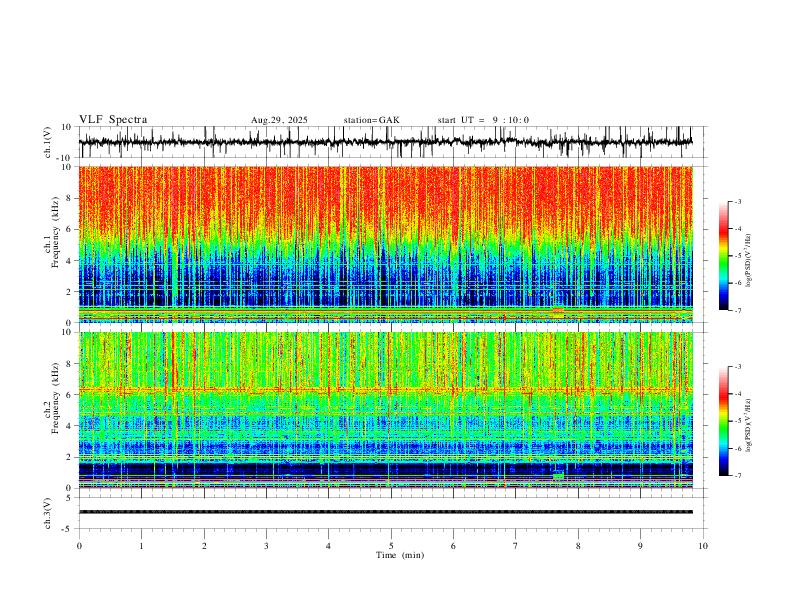Screen dimensions: 792x612
Task: Click the "8" kHz tick on ch.2 spectrogram
Action: pyautogui.click(x=70, y=364)
